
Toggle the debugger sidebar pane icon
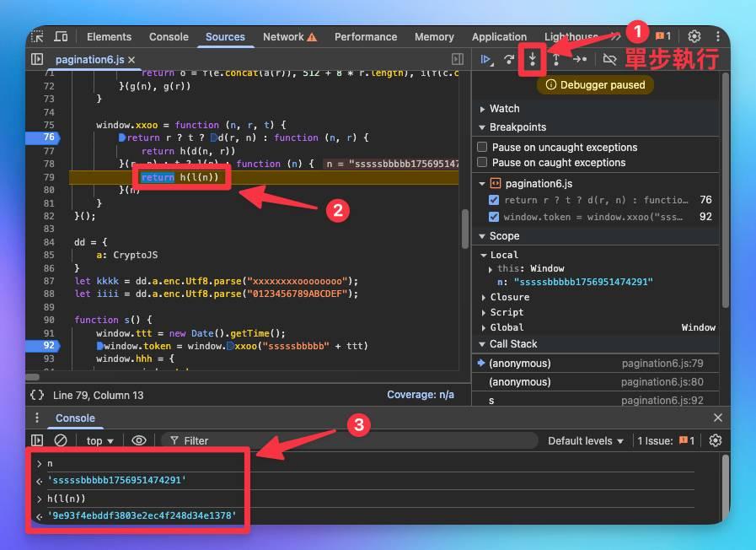tap(458, 59)
